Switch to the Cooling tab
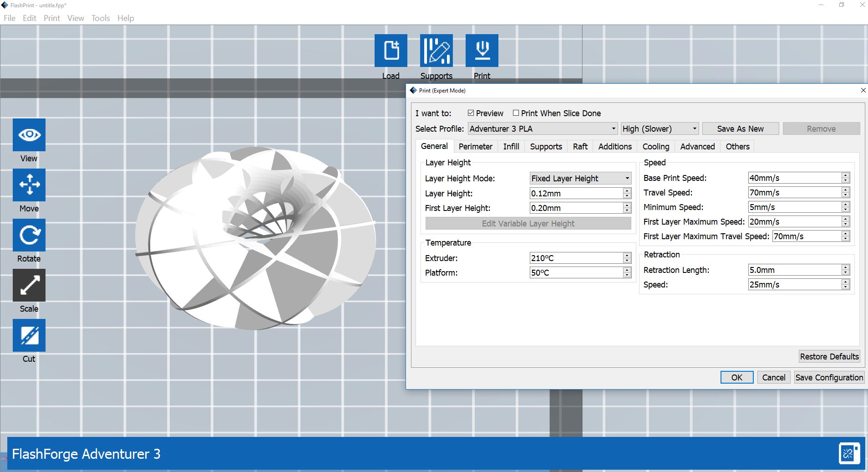This screenshot has height=472, width=868. [x=656, y=146]
